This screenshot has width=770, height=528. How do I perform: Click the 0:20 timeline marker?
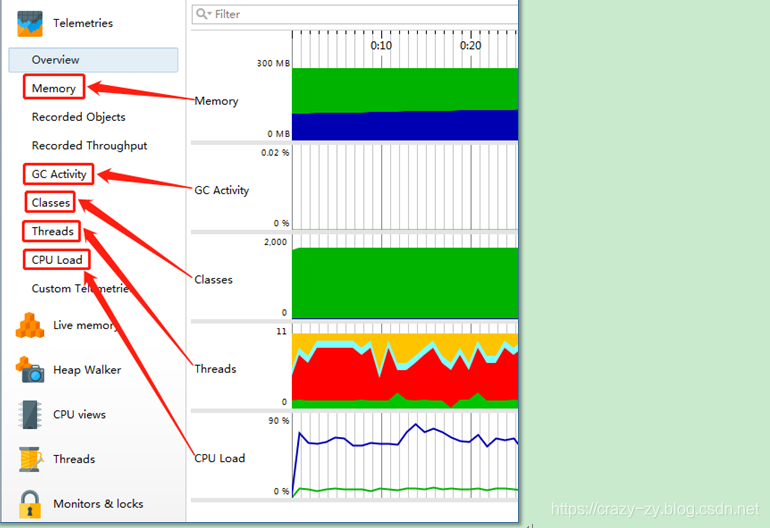point(470,46)
